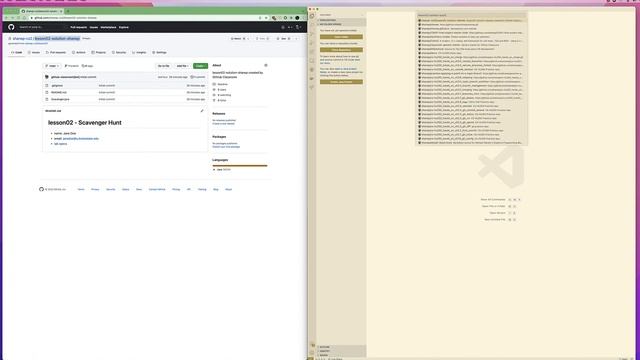Click Create a new release link
The image size is (640, 360).
coord(223,123)
